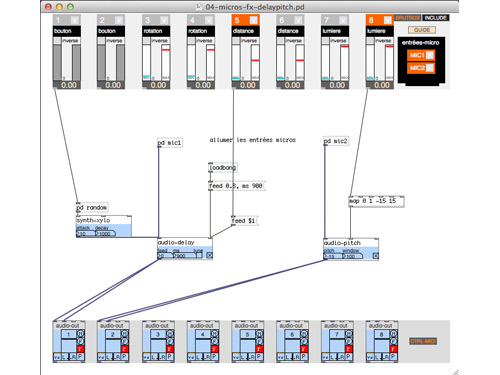This screenshot has height=375, width=500.
Task: Open the V dropdown on sensor 8
Action: click(388, 20)
